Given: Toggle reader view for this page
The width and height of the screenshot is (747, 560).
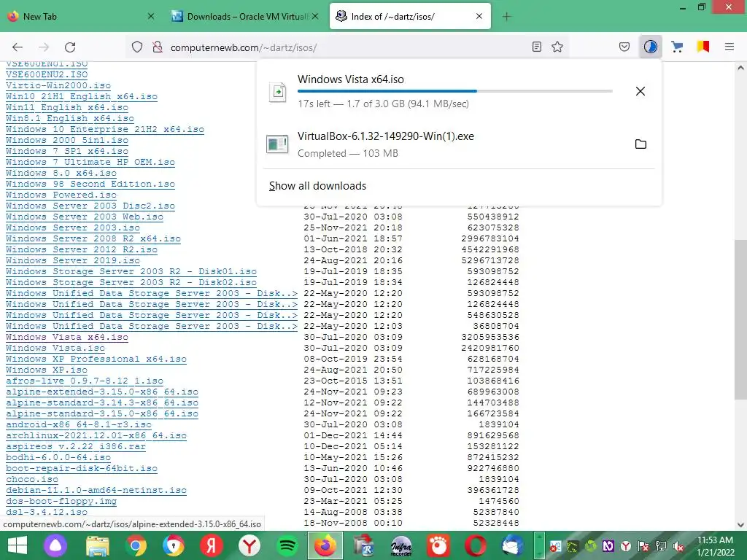Looking at the screenshot, I should (x=536, y=47).
